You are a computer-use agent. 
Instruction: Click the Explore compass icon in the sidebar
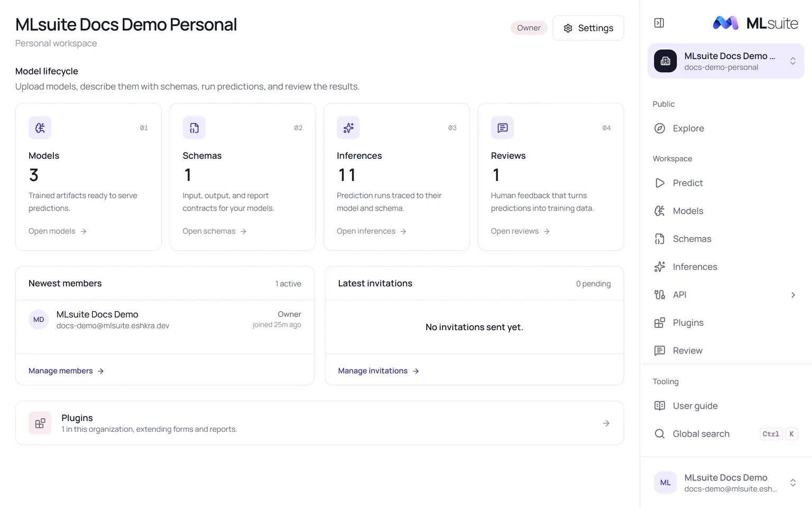[x=660, y=128]
